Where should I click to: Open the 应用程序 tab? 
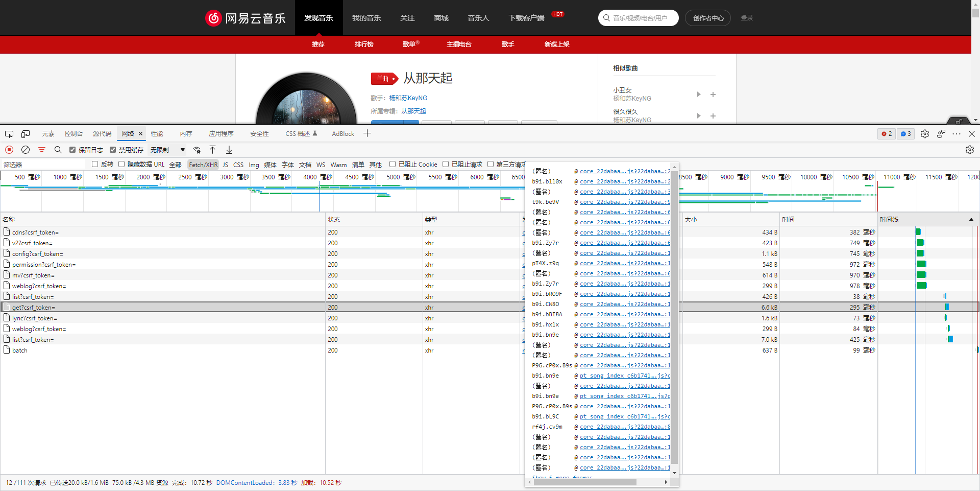pos(221,134)
